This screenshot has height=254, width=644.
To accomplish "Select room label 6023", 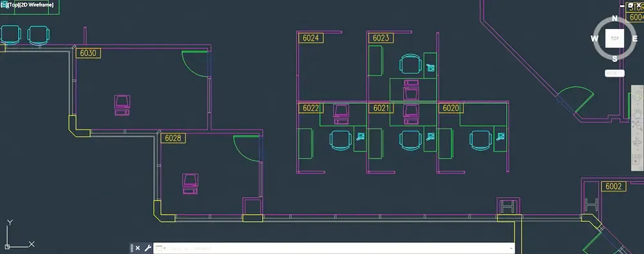I will click(x=381, y=38).
